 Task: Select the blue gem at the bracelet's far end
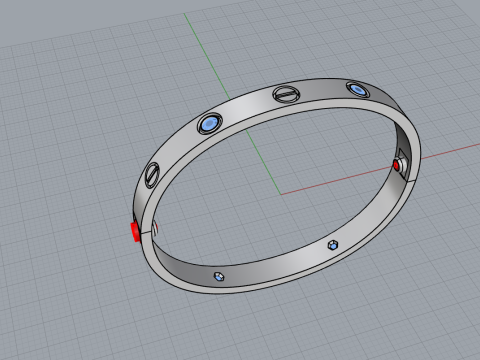tap(358, 89)
